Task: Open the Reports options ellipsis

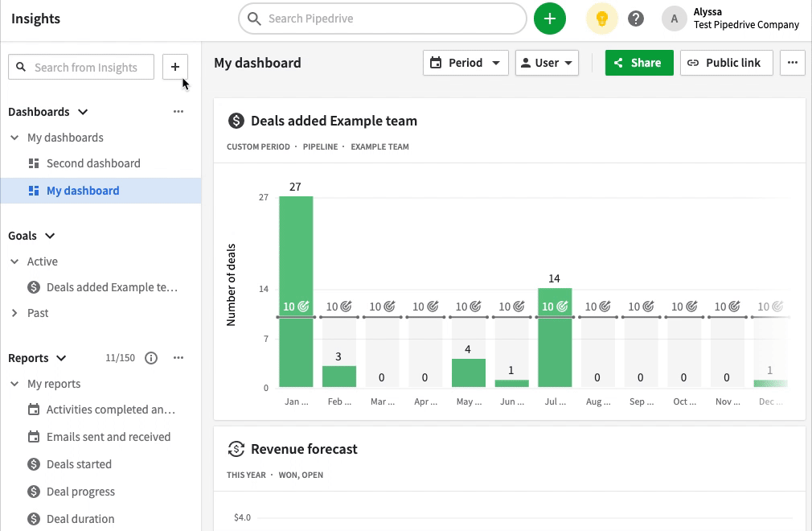Action: coord(178,357)
